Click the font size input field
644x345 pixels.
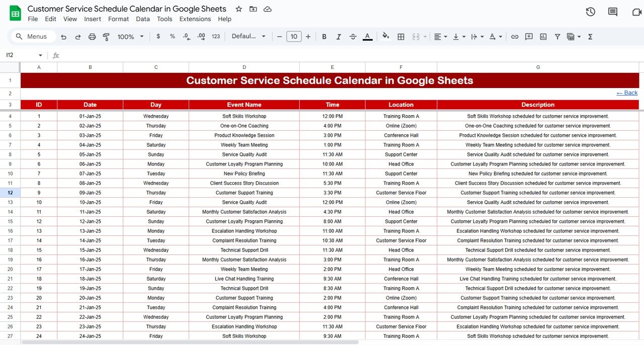(294, 37)
